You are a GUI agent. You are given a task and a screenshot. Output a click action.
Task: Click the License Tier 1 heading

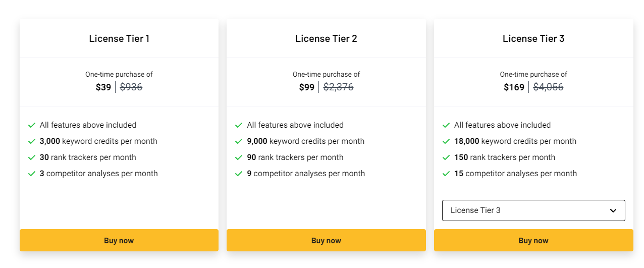tap(119, 38)
